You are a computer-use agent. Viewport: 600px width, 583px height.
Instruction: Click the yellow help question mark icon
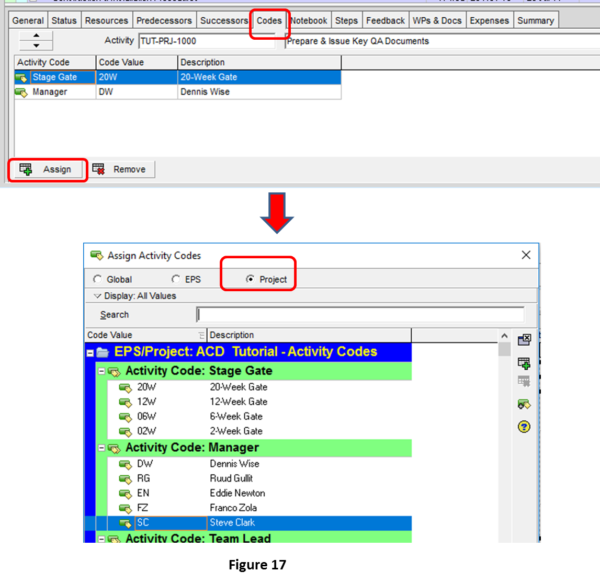(x=524, y=427)
